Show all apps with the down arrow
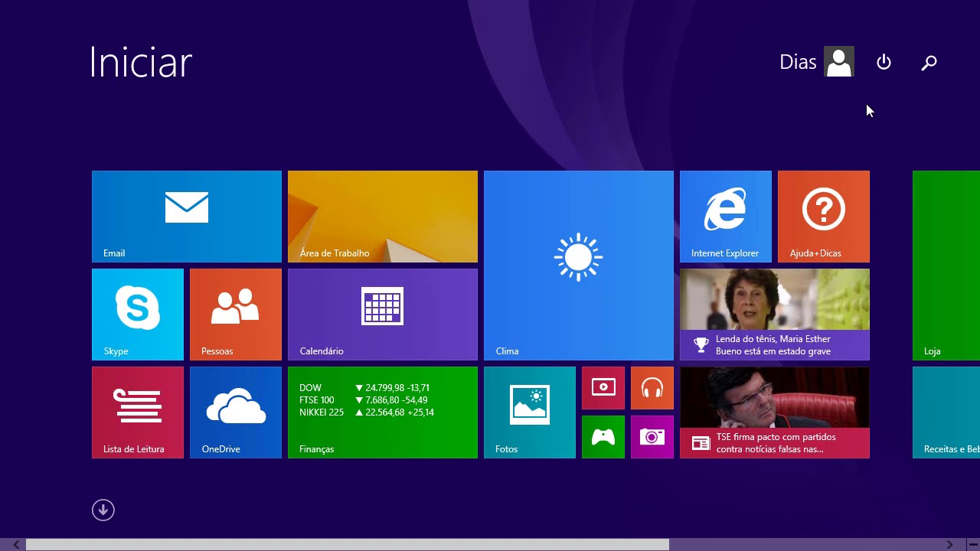The image size is (980, 551). click(x=103, y=510)
